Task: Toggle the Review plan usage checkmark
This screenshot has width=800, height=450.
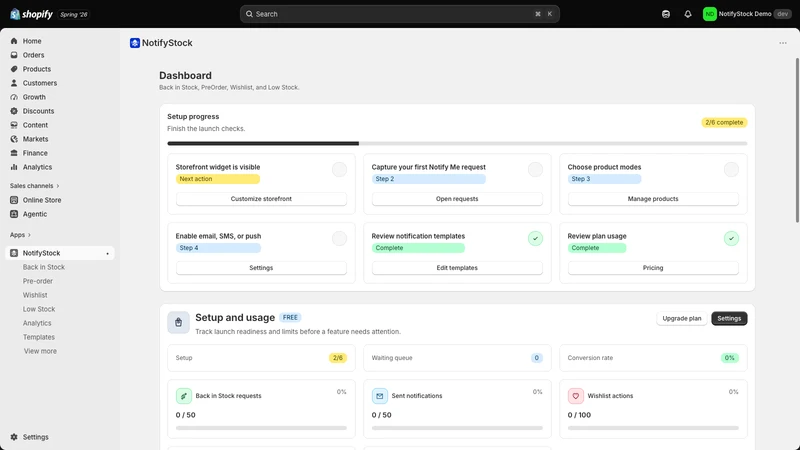Action: pos(731,238)
